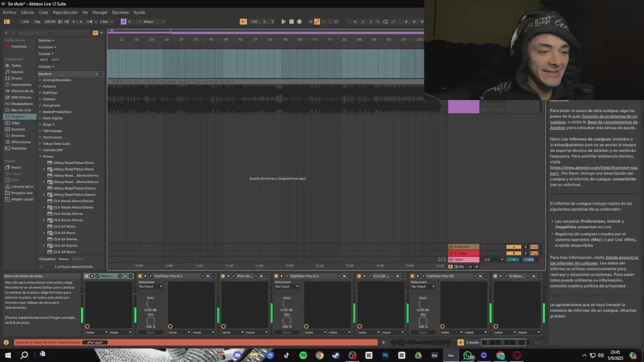Image resolution: width=644 pixels, height=362 pixels.
Task: Toggle solo S on the A Reverb track
Action: coord(525,247)
